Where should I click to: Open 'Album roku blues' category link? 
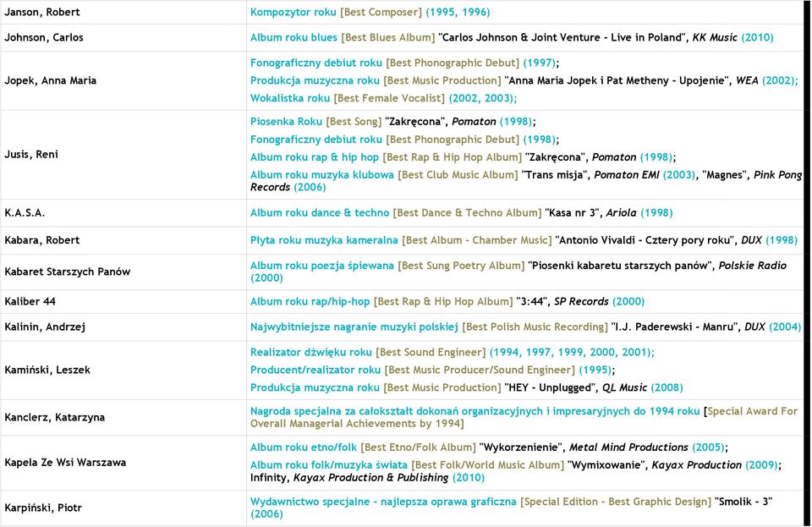[294, 37]
